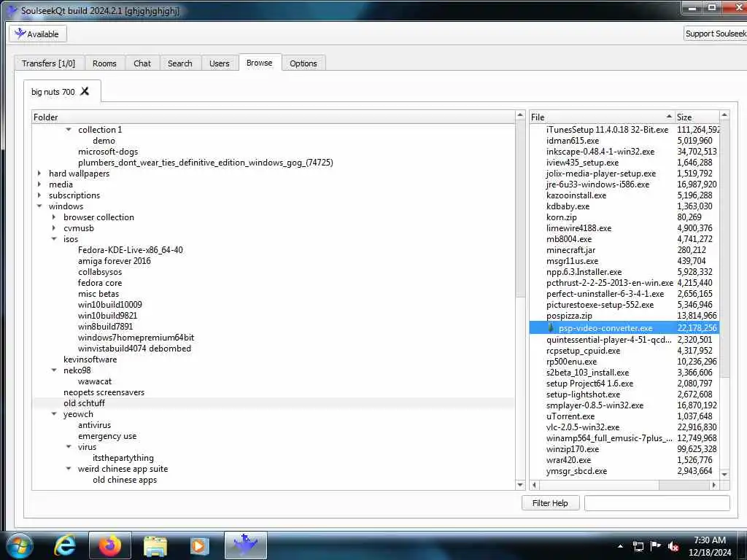Expand the hard wallpapers folder
747x560 pixels.
tap(39, 174)
